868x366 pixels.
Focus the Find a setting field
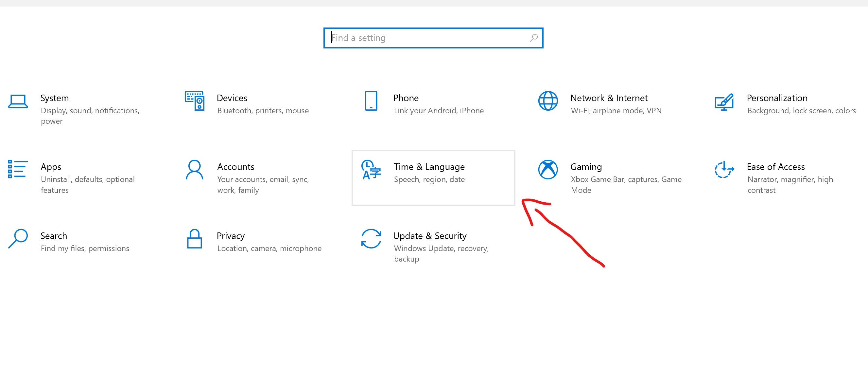tap(433, 38)
